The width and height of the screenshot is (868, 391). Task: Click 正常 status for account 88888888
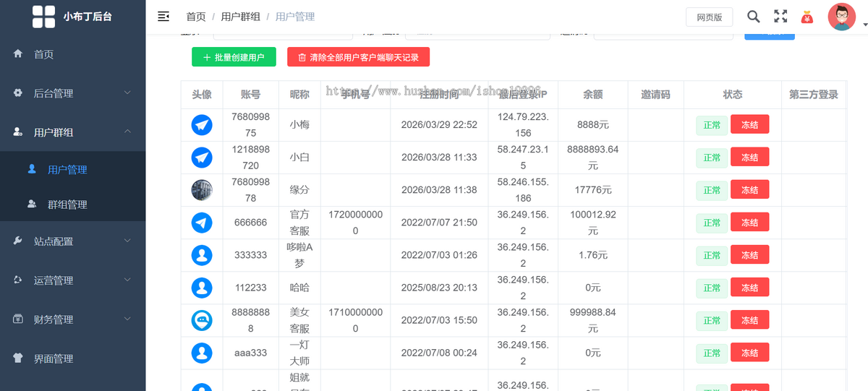tap(712, 320)
